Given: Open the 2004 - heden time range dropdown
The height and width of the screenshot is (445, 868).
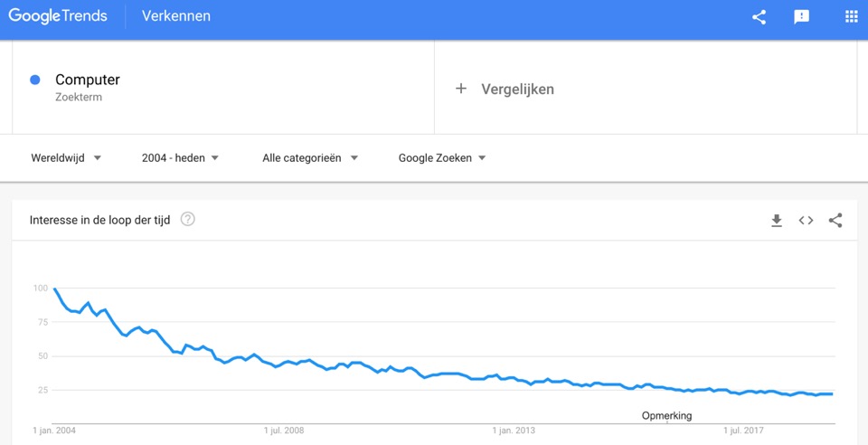Looking at the screenshot, I should pos(181,157).
